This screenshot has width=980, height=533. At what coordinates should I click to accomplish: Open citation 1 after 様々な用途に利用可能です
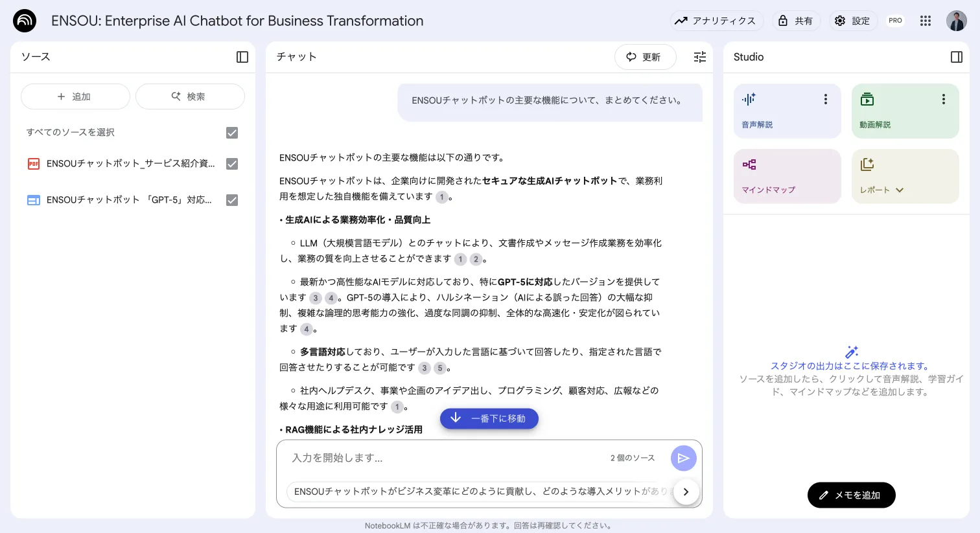point(397,407)
